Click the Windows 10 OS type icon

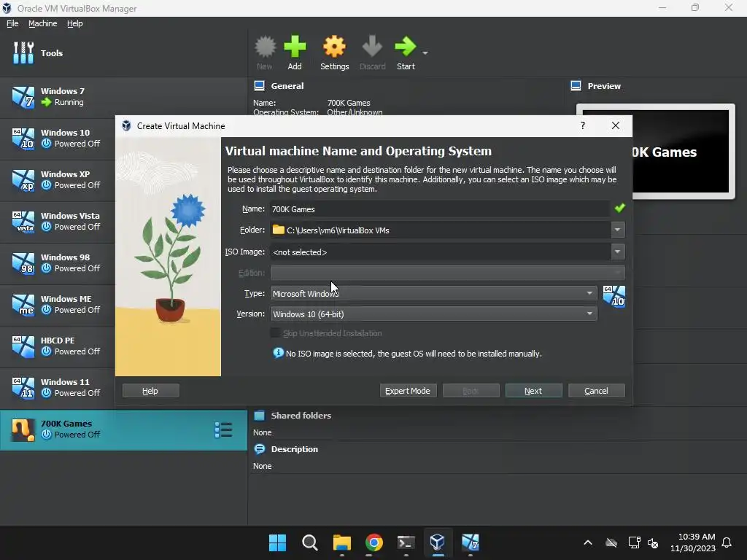(614, 296)
